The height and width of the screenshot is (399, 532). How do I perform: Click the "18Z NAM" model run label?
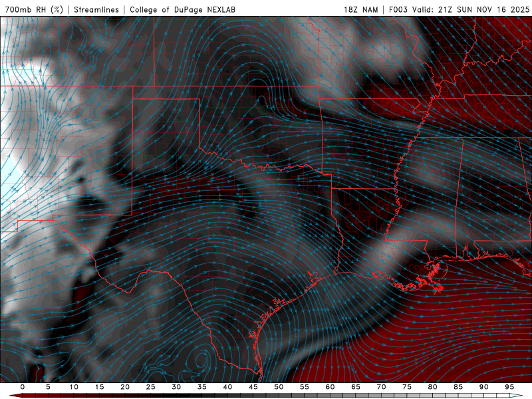pyautogui.click(x=360, y=9)
